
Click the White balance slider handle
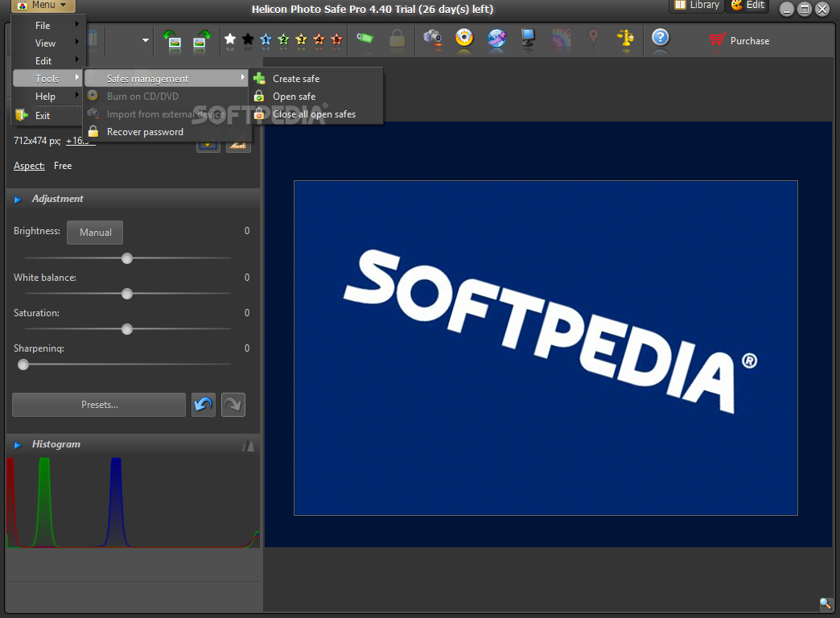click(127, 294)
